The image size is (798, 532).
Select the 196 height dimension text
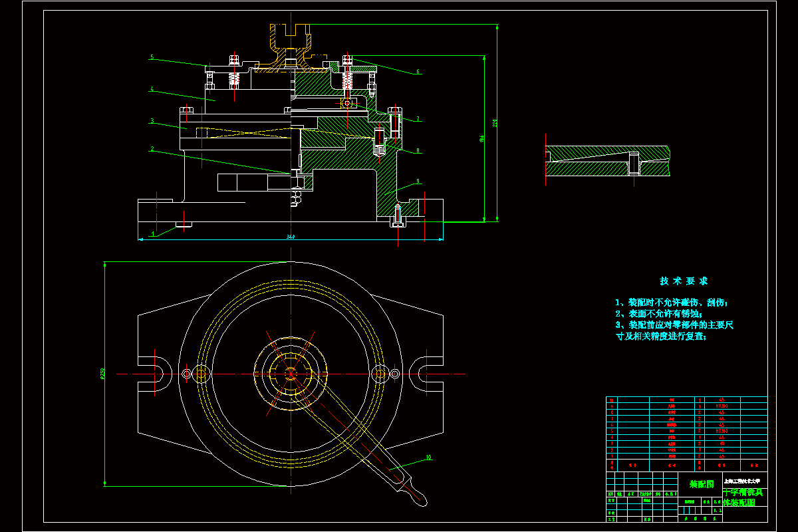[481, 138]
